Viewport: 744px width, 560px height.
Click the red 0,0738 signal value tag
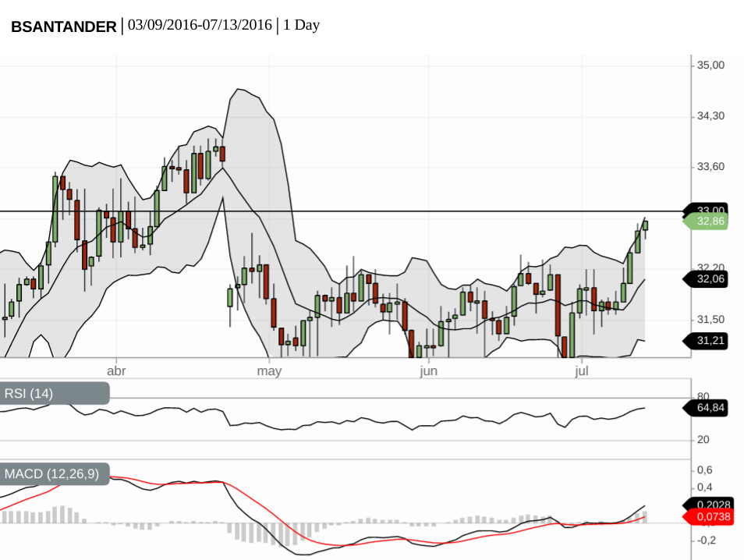(708, 516)
